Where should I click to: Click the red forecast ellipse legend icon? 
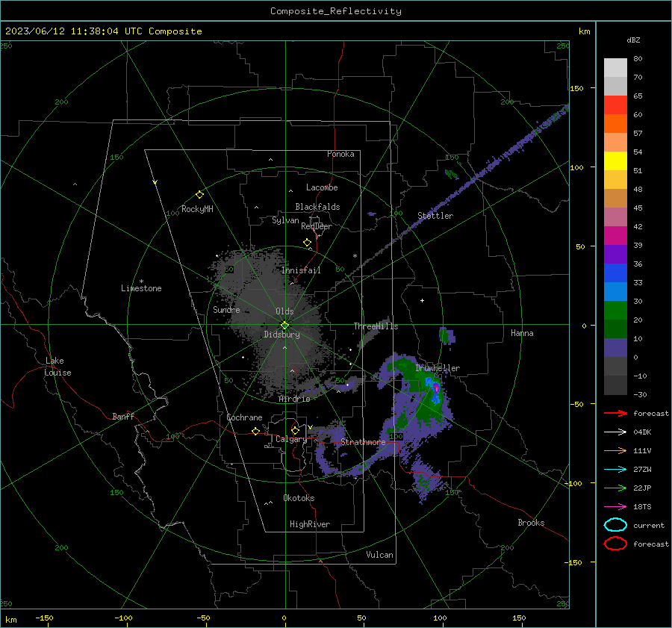point(615,544)
